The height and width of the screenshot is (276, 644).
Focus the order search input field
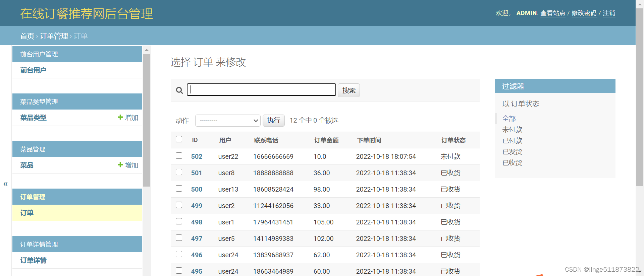coord(261,90)
